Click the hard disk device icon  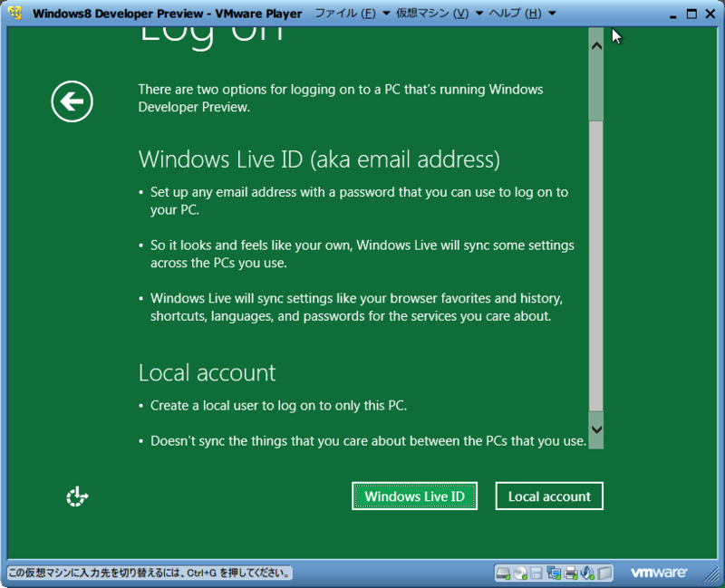503,574
